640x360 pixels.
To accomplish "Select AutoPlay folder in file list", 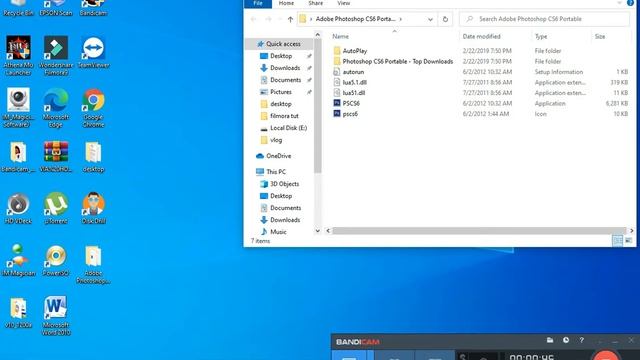I will pyautogui.click(x=355, y=51).
